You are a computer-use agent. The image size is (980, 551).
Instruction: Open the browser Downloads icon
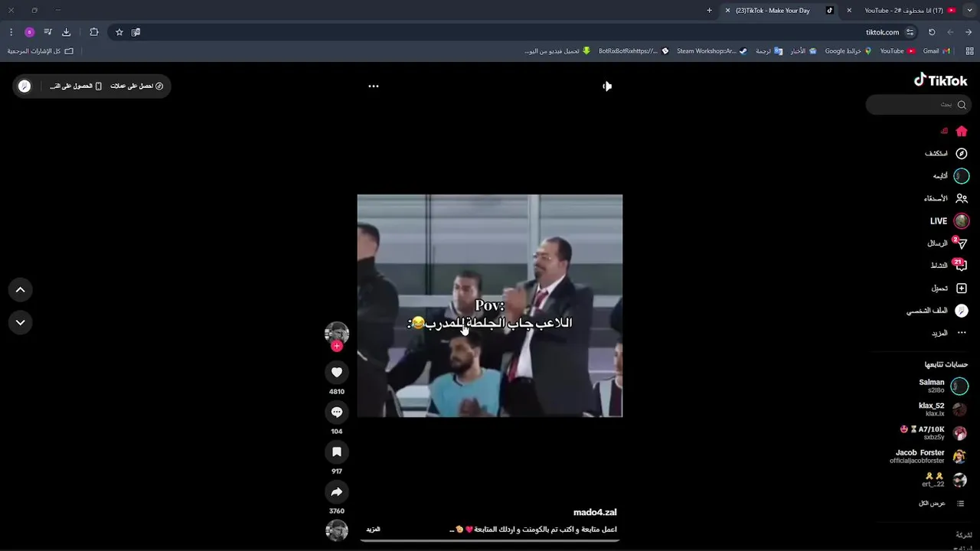(x=66, y=32)
